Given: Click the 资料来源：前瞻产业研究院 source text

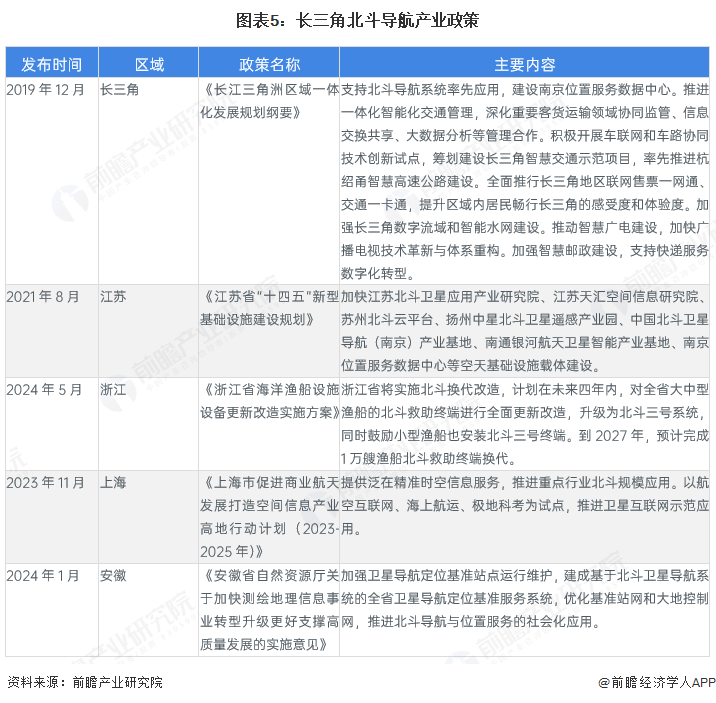Looking at the screenshot, I should click(84, 682).
